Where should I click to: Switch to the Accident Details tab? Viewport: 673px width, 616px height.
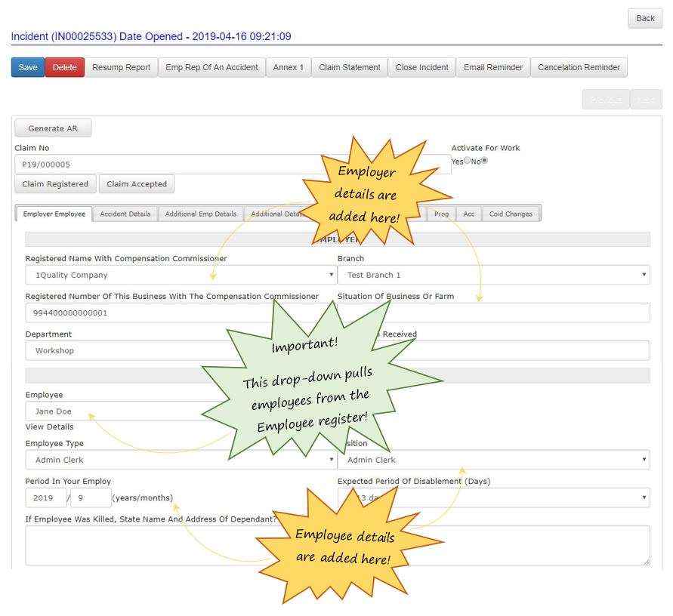(124, 214)
